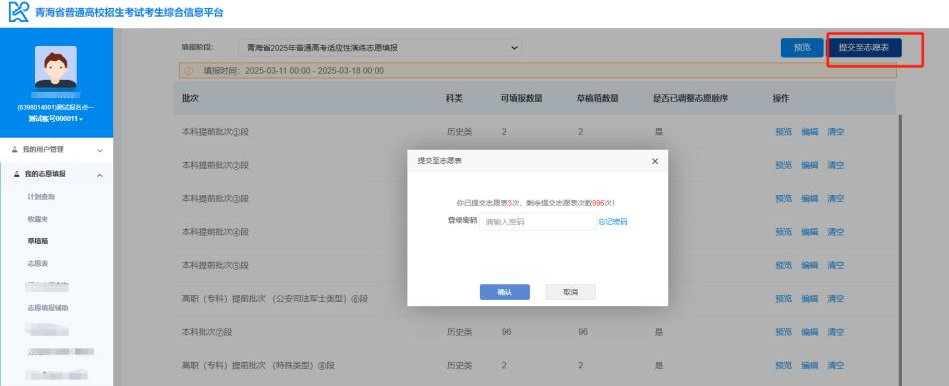The width and height of the screenshot is (949, 386).
Task: Clear the 本科提前批次③段 row
Action: [835, 198]
